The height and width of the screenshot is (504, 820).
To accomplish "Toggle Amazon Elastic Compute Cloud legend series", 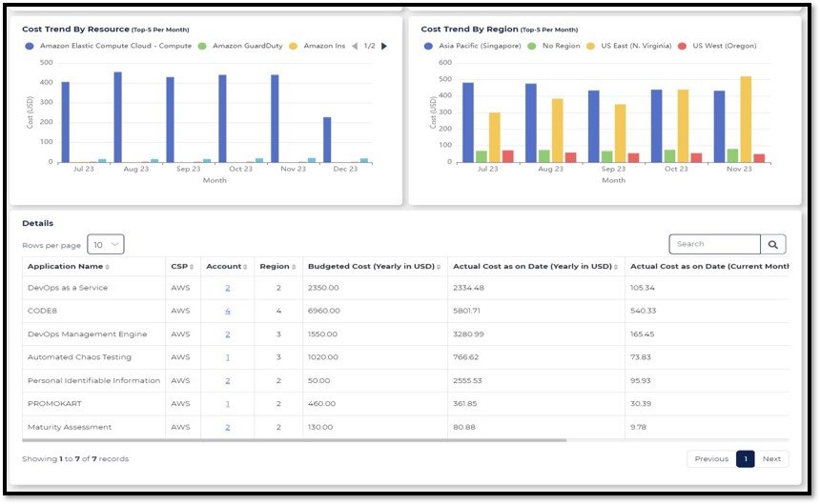I will pyautogui.click(x=114, y=46).
